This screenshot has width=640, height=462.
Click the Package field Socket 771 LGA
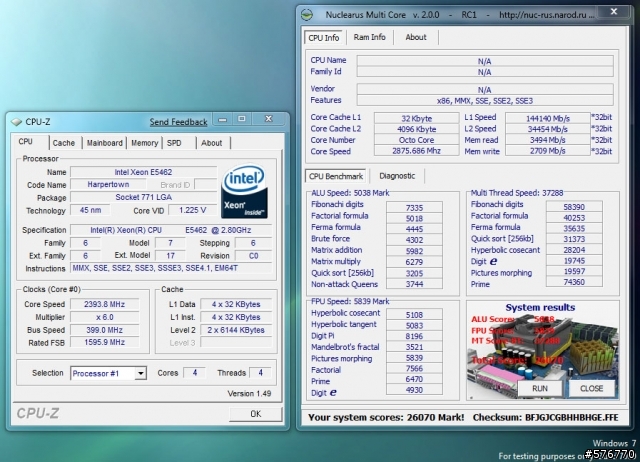tap(143, 197)
